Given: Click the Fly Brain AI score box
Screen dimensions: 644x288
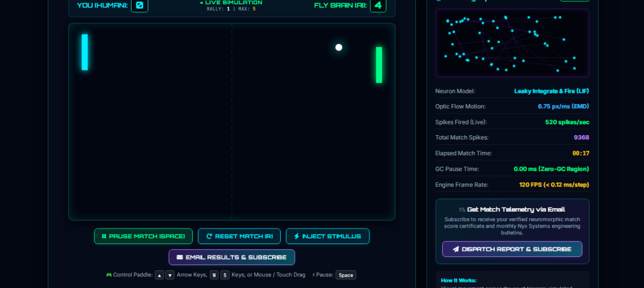Looking at the screenshot, I should pyautogui.click(x=378, y=5).
